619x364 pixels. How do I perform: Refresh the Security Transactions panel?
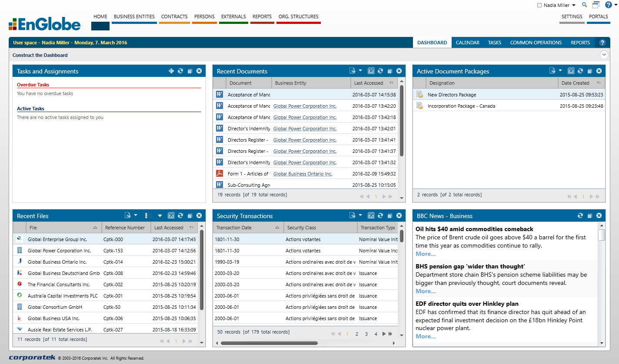[x=380, y=216]
